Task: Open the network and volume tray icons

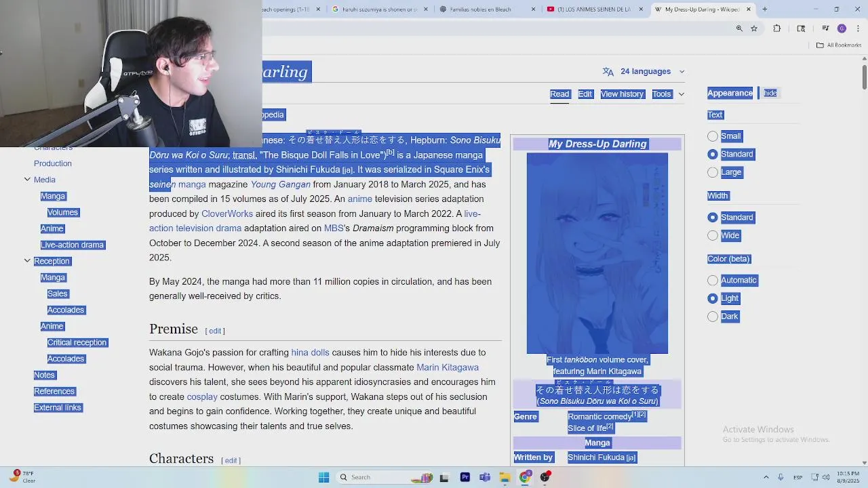Action: (821, 477)
